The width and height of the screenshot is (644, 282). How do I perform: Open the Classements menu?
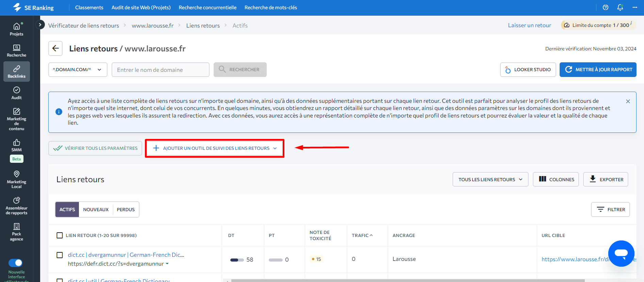(89, 7)
